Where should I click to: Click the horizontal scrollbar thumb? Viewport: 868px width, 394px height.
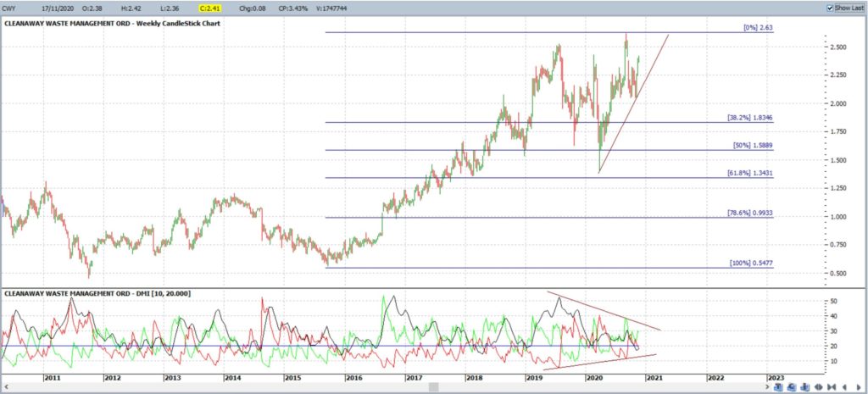pyautogui.click(x=433, y=387)
